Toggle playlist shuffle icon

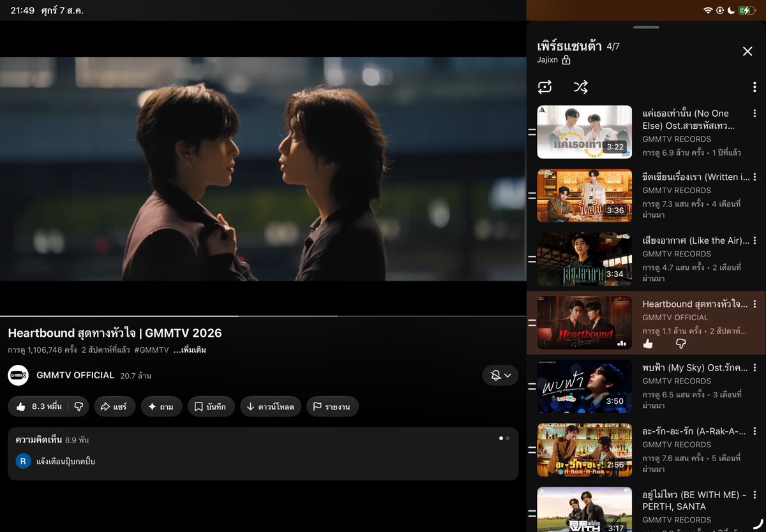[x=580, y=87]
